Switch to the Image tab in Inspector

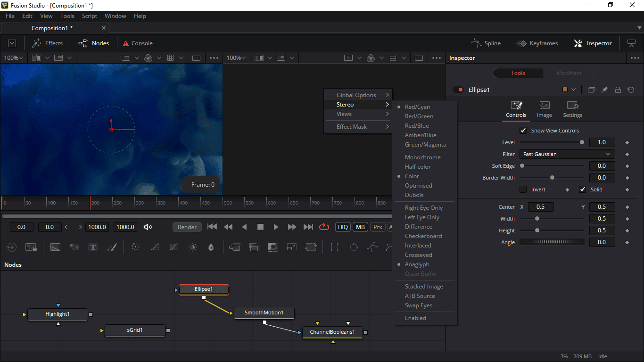(545, 110)
